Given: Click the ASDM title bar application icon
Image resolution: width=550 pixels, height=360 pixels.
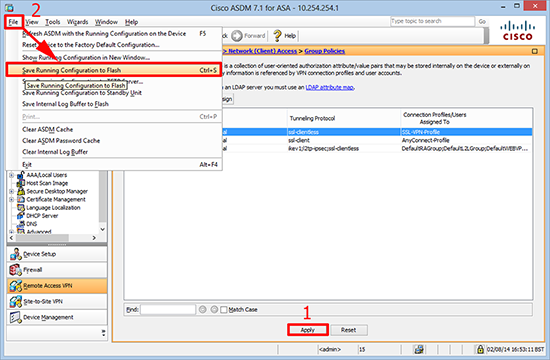Looking at the screenshot, I should pos(9,8).
